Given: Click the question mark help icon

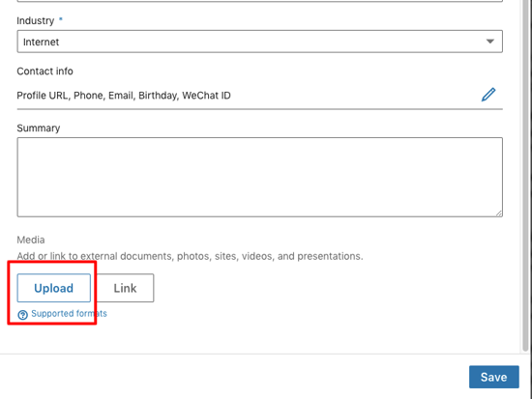Looking at the screenshot, I should click(x=23, y=315).
